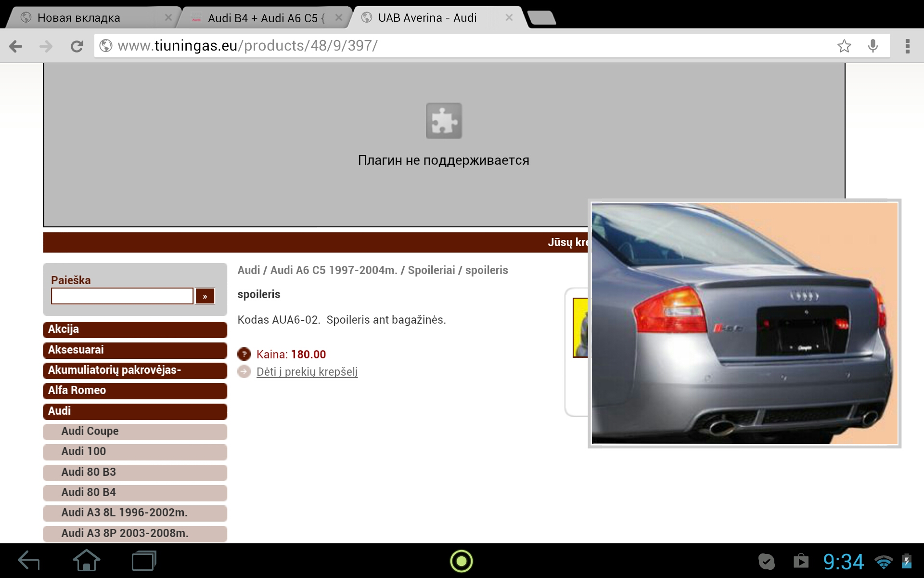Tap the battery status icon
This screenshot has width=924, height=578.
[x=906, y=562]
